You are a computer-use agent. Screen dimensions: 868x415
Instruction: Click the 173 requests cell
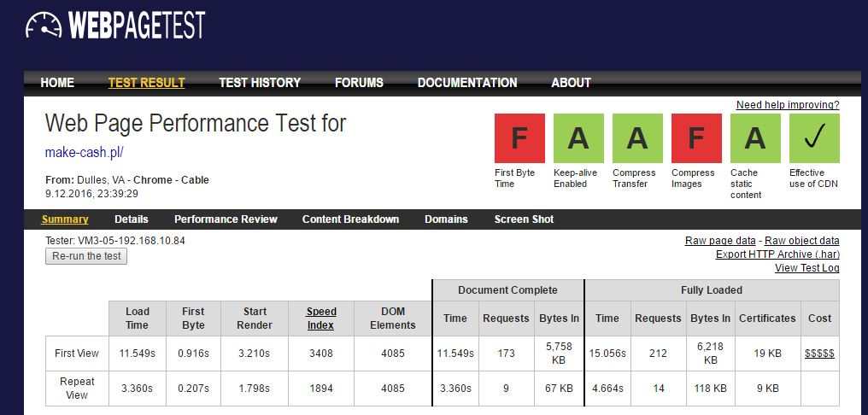tap(506, 354)
